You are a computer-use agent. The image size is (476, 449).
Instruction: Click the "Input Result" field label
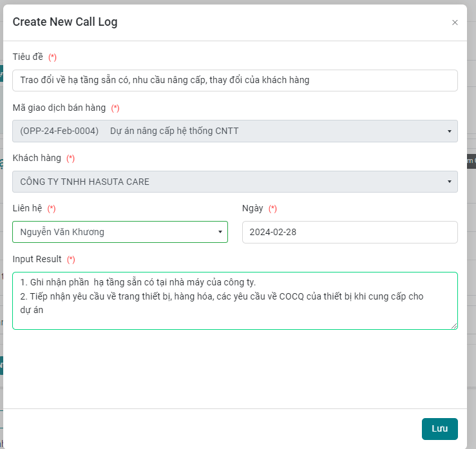pos(37,259)
